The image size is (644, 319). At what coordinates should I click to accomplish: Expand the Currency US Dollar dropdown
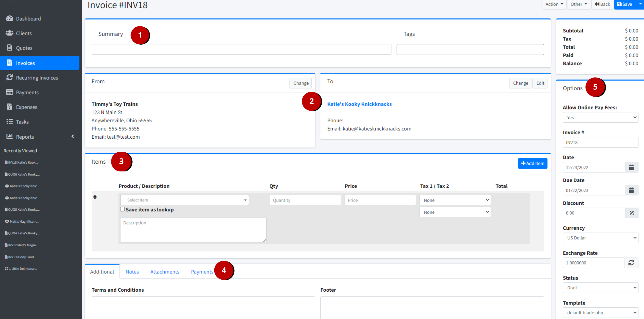(600, 238)
